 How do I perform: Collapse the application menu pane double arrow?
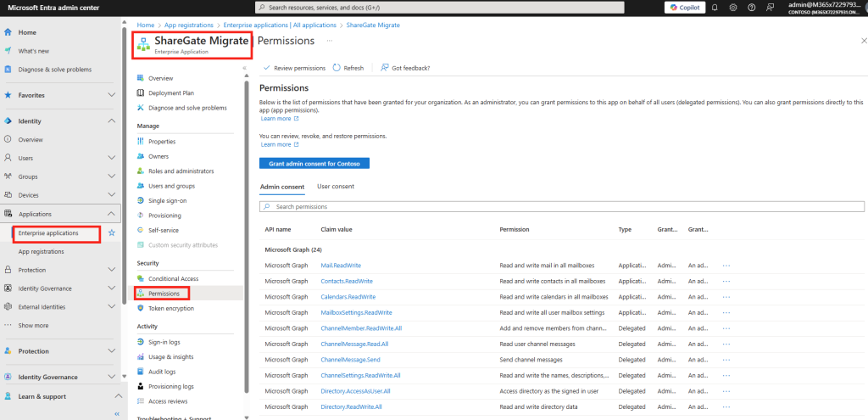pyautogui.click(x=244, y=68)
